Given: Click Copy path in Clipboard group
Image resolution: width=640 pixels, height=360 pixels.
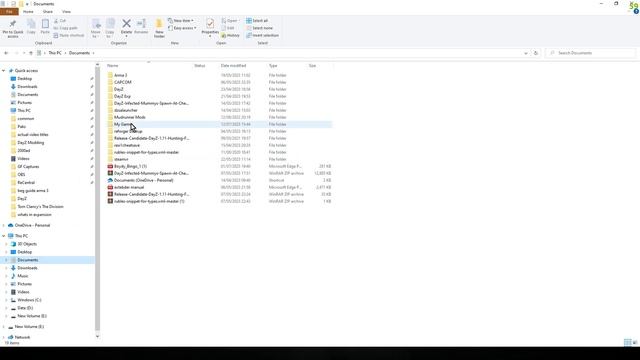Looking at the screenshot, I should (65, 28).
